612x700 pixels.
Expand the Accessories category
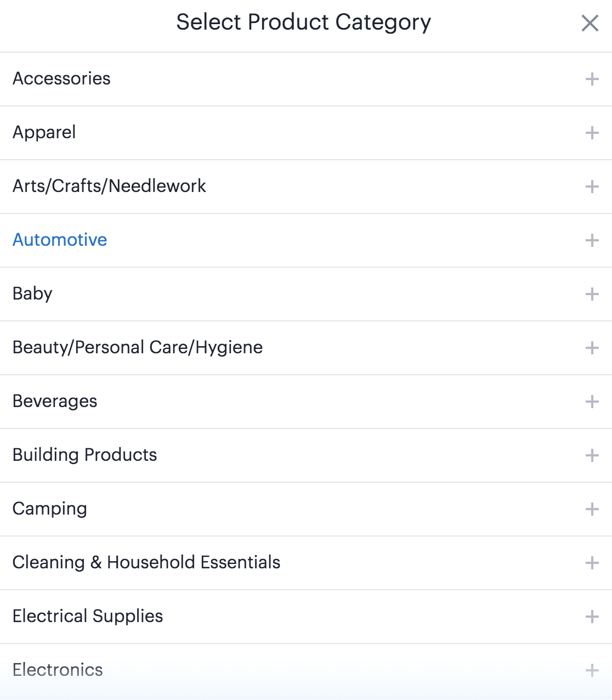pyautogui.click(x=592, y=79)
